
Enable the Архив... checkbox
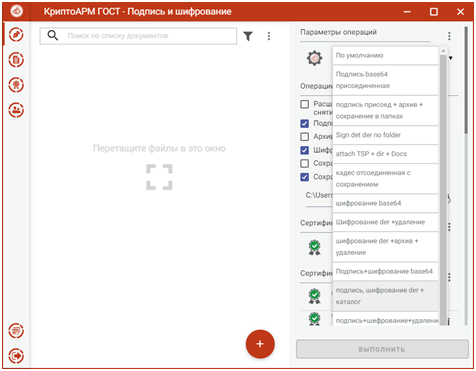point(305,137)
